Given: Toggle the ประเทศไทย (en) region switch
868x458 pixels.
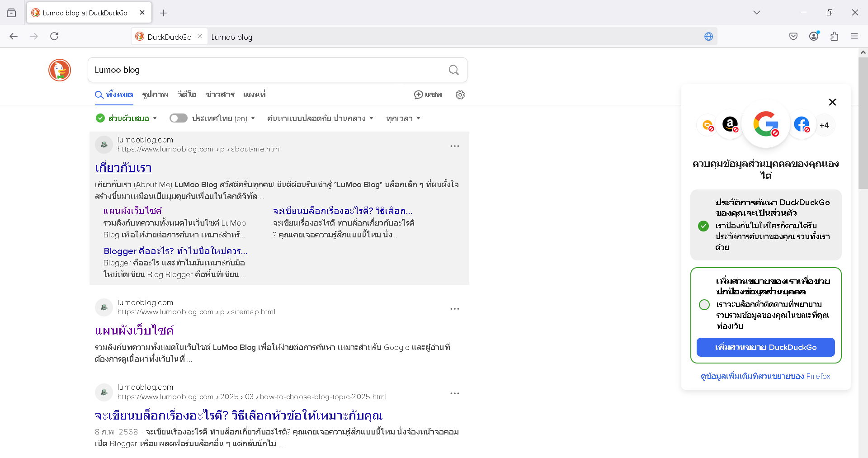Looking at the screenshot, I should (179, 118).
